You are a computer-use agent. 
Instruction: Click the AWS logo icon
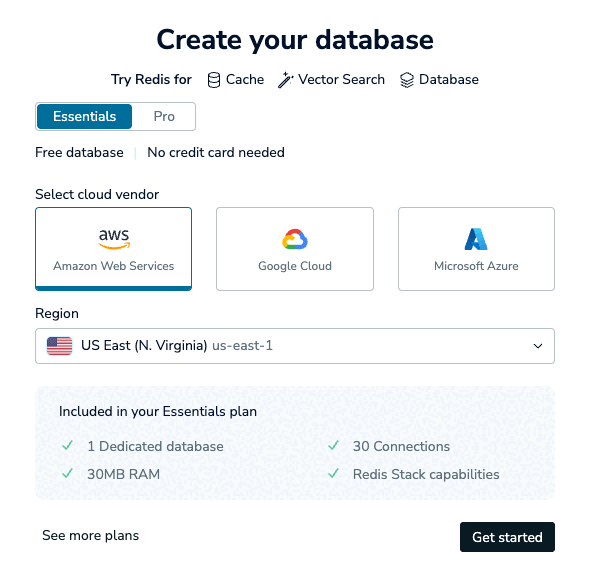coord(114,239)
